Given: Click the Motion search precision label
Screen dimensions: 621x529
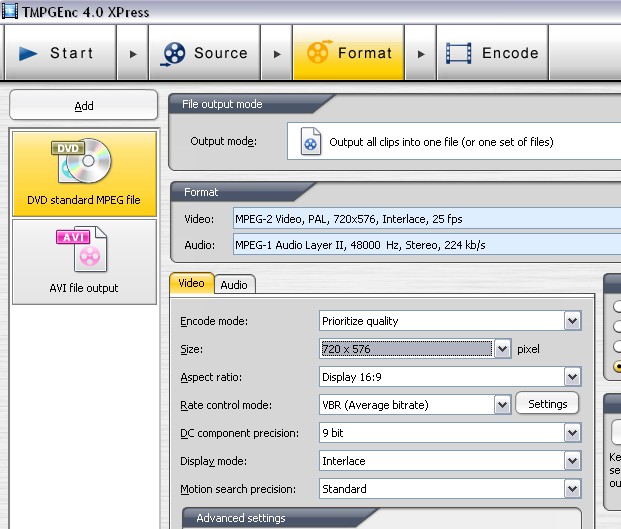Looking at the screenshot, I should click(238, 489).
